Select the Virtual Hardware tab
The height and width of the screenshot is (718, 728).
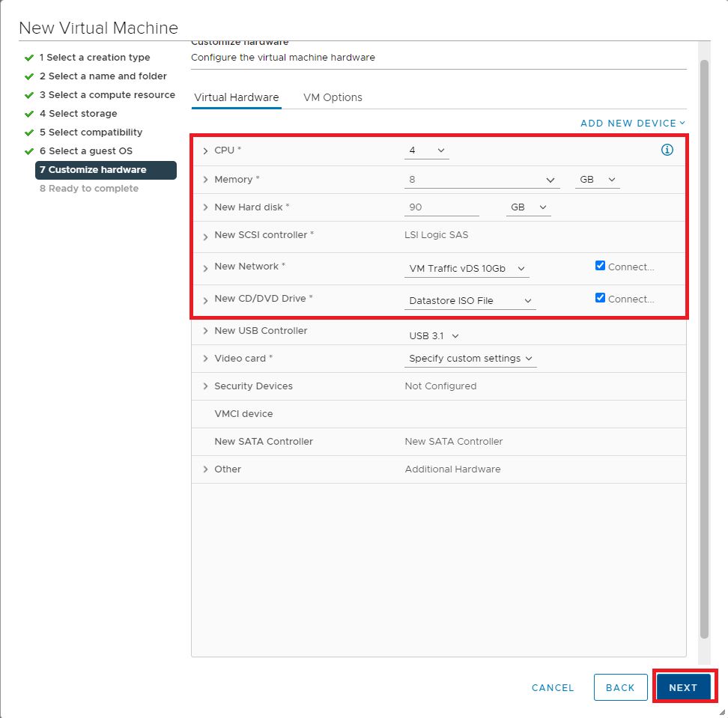[236, 97]
